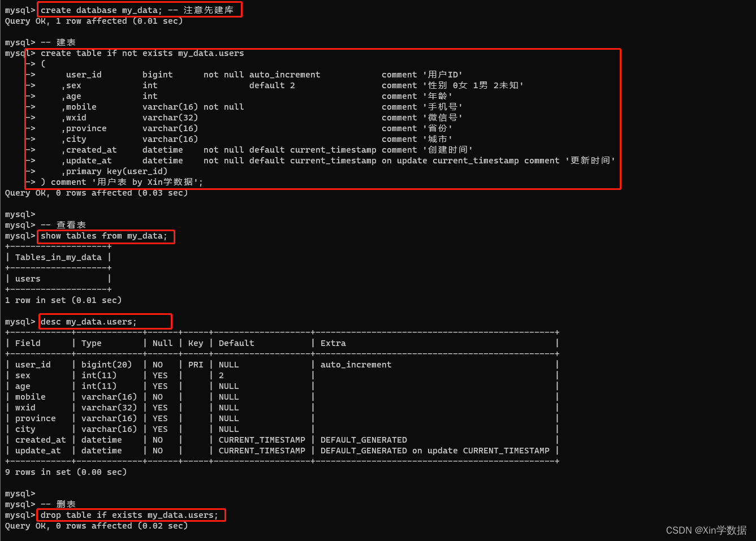756x541 pixels.
Task: Select 'wxid' in the desc Field column
Action: (25, 408)
